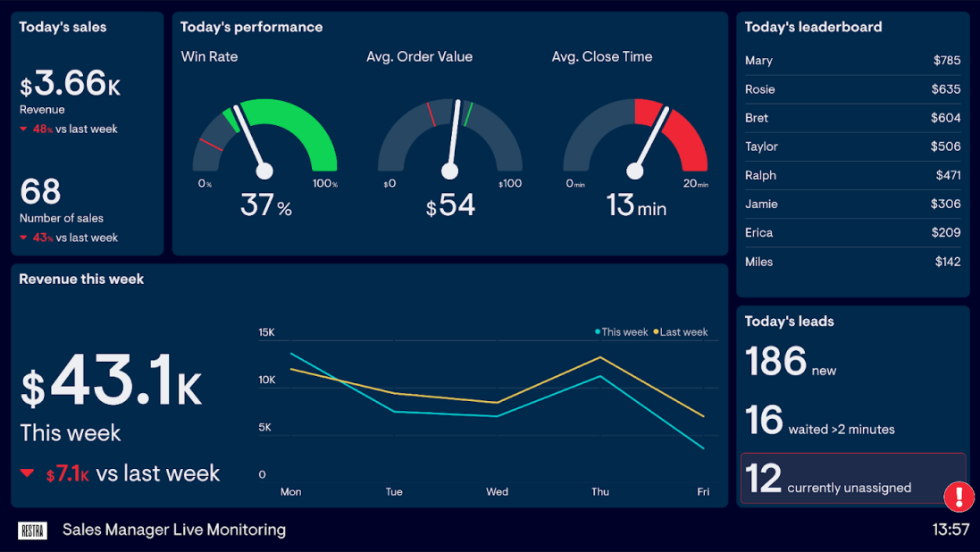The height and width of the screenshot is (552, 980).
Task: Select the yellow 'Last week' legend dot
Action: click(x=656, y=332)
